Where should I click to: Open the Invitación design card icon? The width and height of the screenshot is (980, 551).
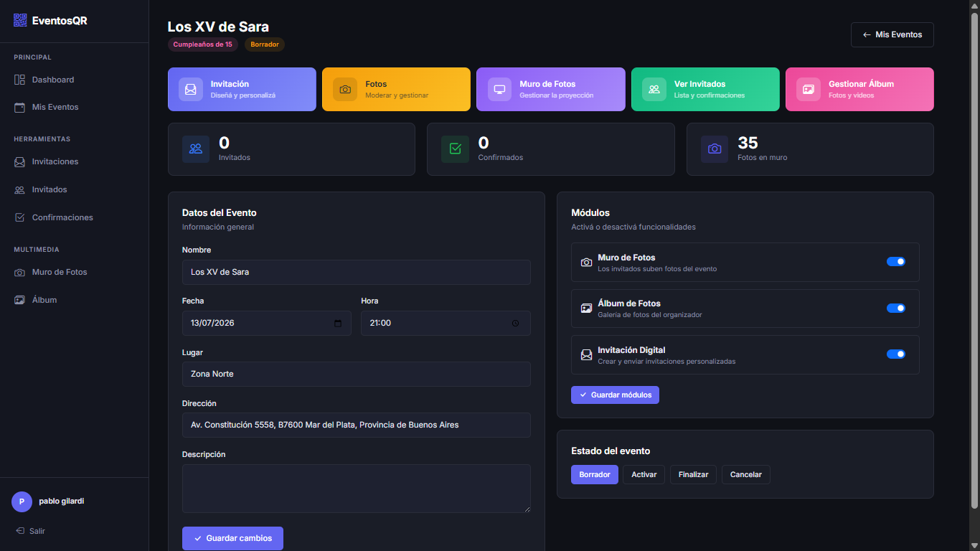(x=190, y=89)
